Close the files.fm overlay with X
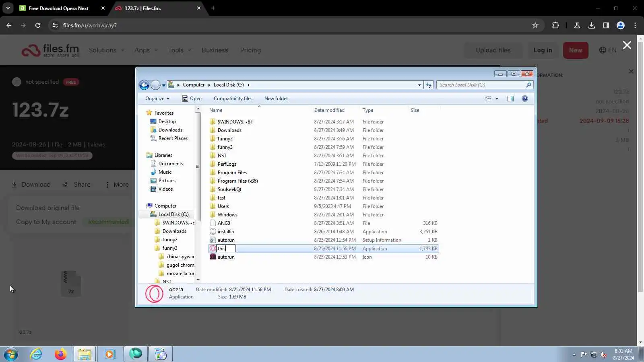Image resolution: width=644 pixels, height=362 pixels. (627, 45)
